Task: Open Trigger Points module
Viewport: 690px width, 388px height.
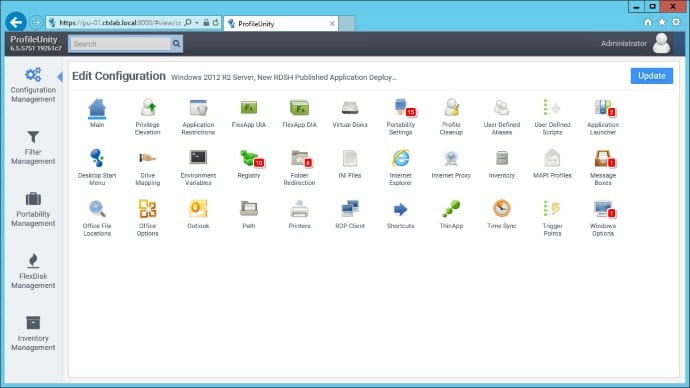Action: click(552, 218)
